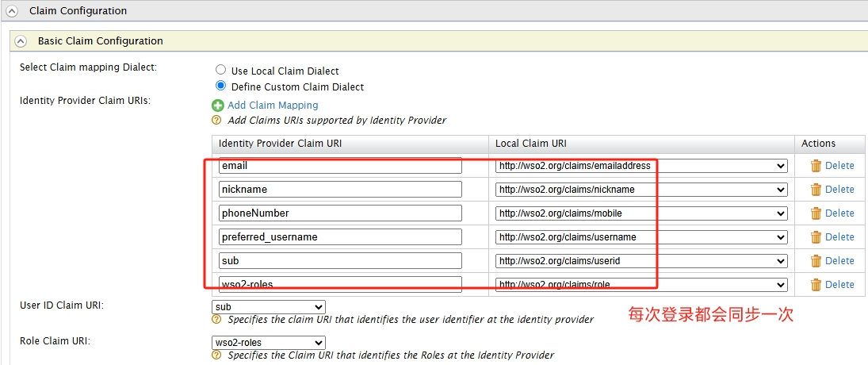Open the claims/userid local claim dropdown

click(641, 260)
